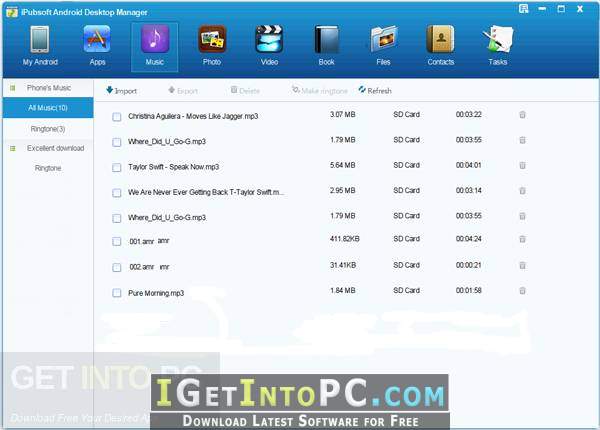Open the Photo section
Viewport: 600px width, 430px height.
click(x=212, y=46)
